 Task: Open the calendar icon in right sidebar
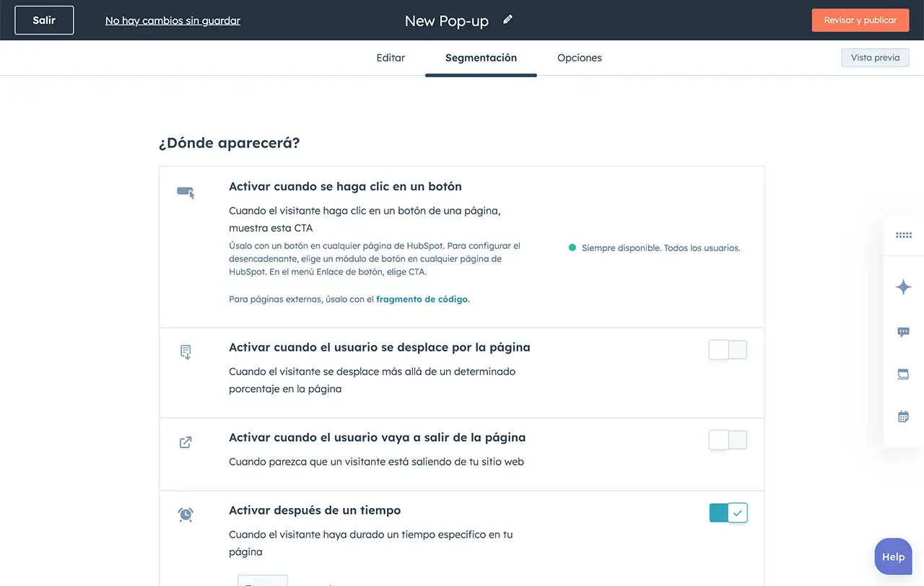[x=903, y=416]
